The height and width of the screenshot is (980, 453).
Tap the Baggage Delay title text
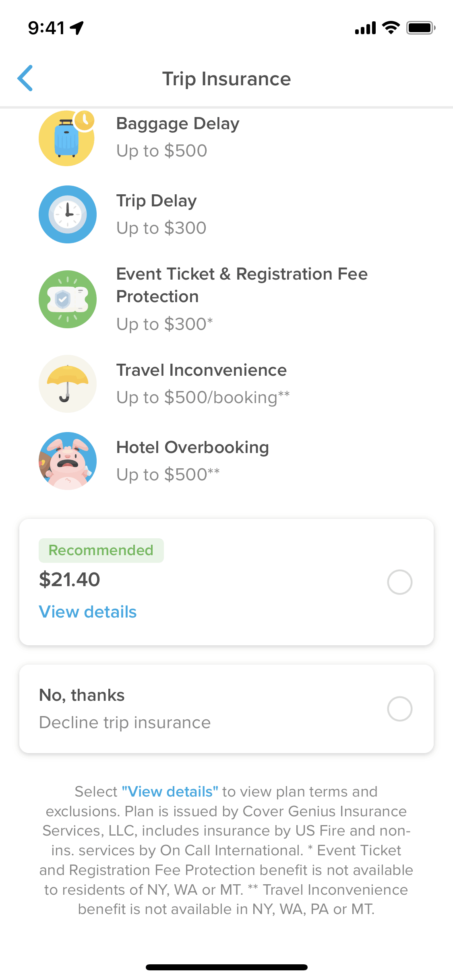click(x=178, y=124)
